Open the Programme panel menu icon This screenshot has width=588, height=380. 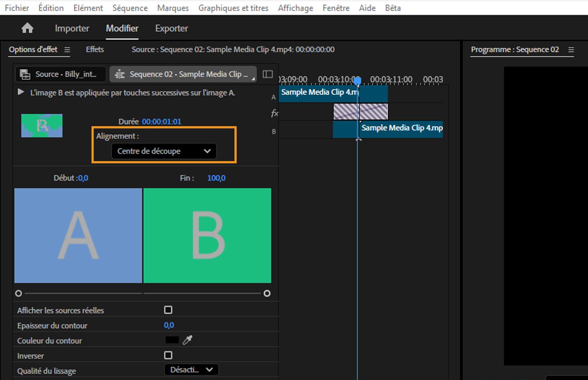click(x=571, y=50)
